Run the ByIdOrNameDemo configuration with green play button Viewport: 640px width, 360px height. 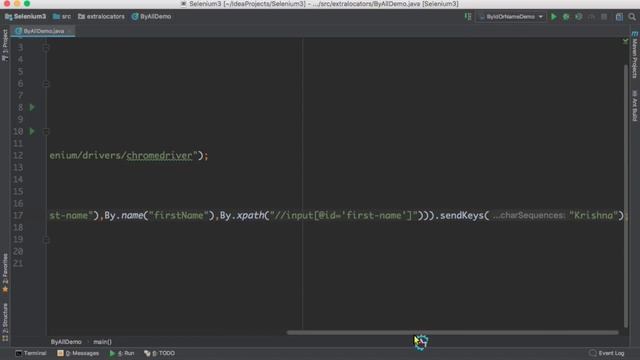553,17
